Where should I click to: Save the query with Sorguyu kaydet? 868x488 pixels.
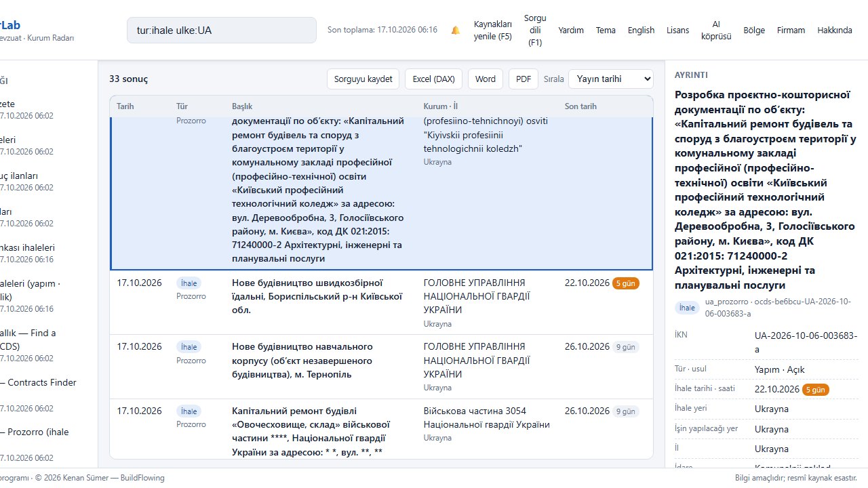pos(363,79)
